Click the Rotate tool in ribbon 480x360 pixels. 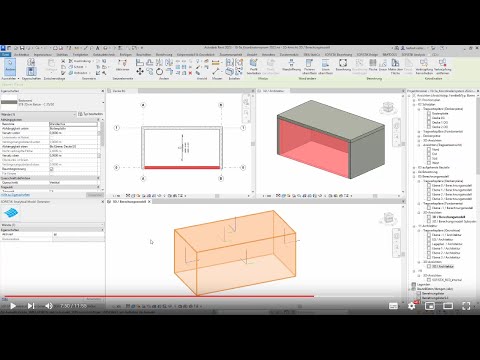point(159,71)
